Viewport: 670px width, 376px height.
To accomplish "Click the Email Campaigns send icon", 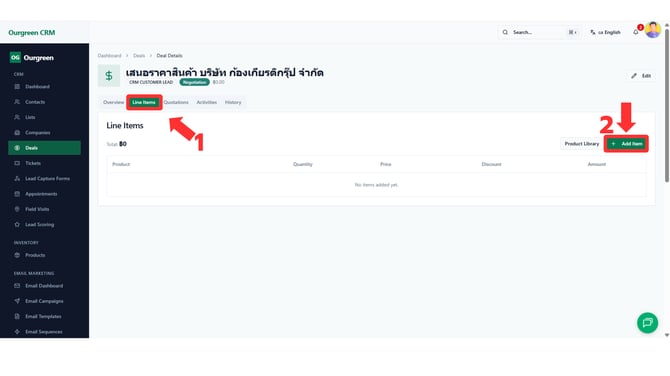I will click(17, 301).
